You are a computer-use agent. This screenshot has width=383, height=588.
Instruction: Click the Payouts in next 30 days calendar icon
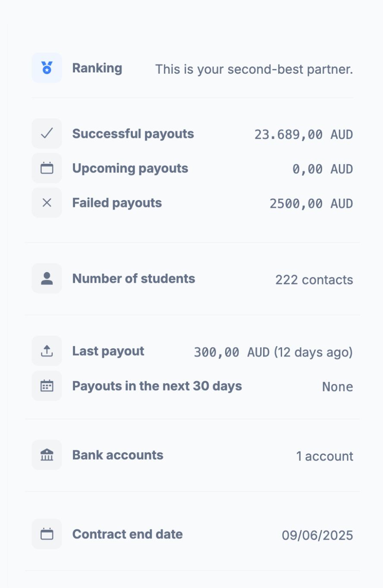(x=47, y=386)
